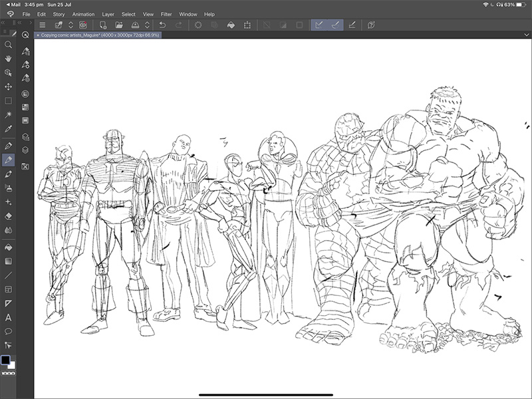Open the Material palette icon
This screenshot has width=532, height=399.
coord(25,166)
